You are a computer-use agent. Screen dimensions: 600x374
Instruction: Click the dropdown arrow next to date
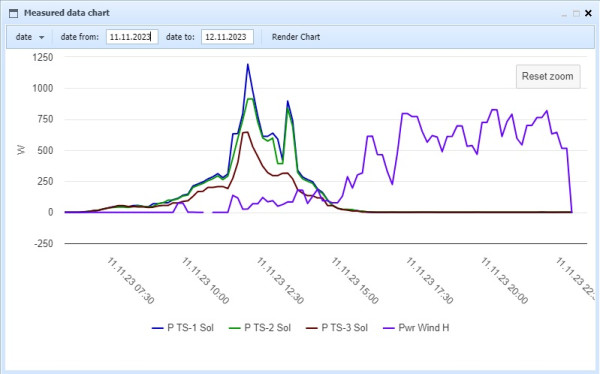point(42,38)
